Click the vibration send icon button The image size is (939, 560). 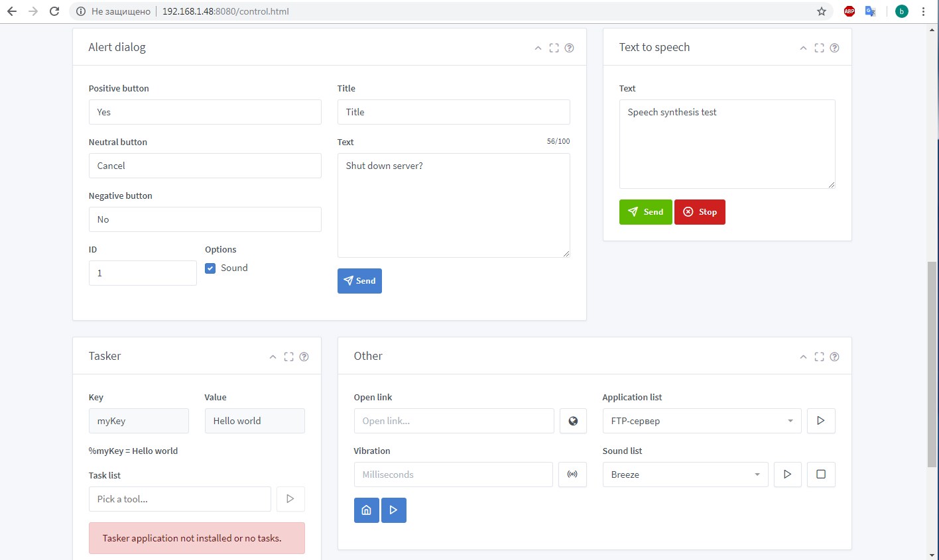click(572, 475)
